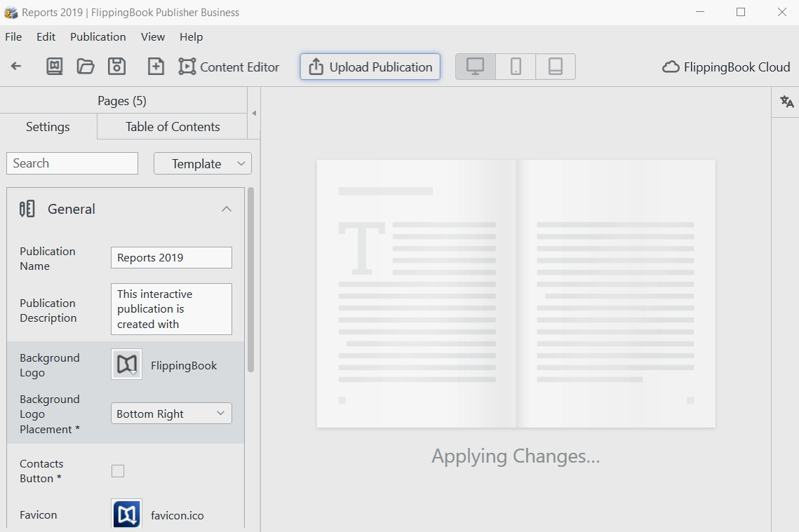The image size is (799, 532).
Task: Click the translate language icon
Action: (x=787, y=102)
